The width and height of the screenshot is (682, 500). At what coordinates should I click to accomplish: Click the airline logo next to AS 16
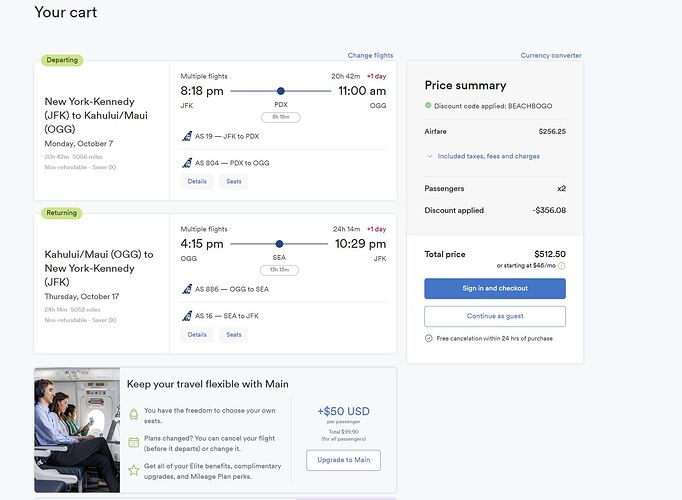tap(187, 316)
